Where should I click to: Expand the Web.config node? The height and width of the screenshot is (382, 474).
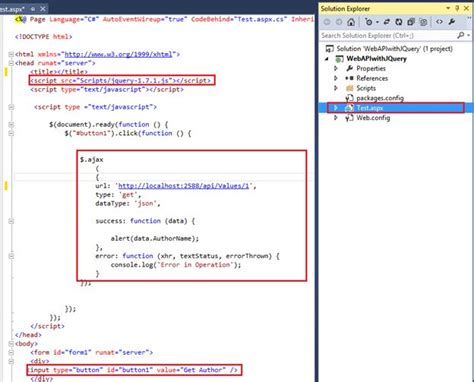[336, 118]
